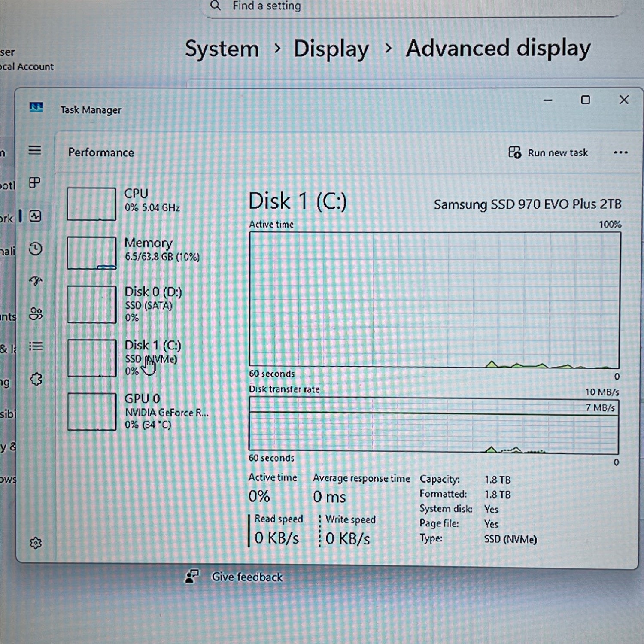Click the Formatted: label

443,494
